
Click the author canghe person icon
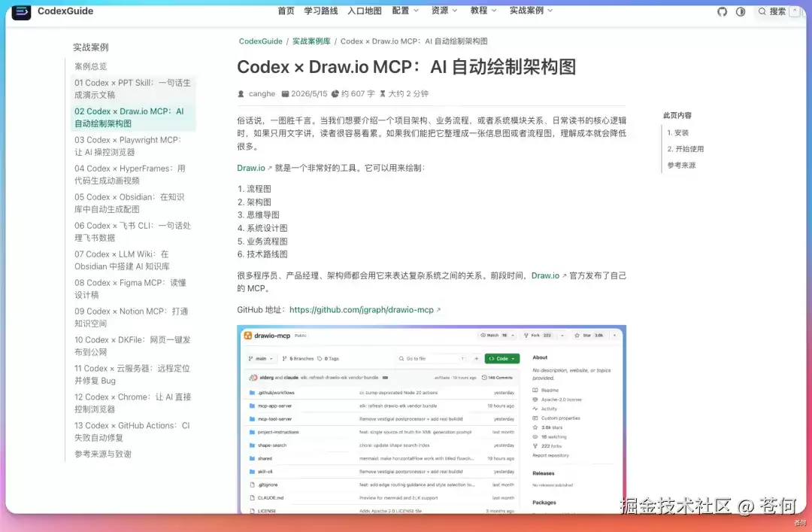tap(241, 94)
